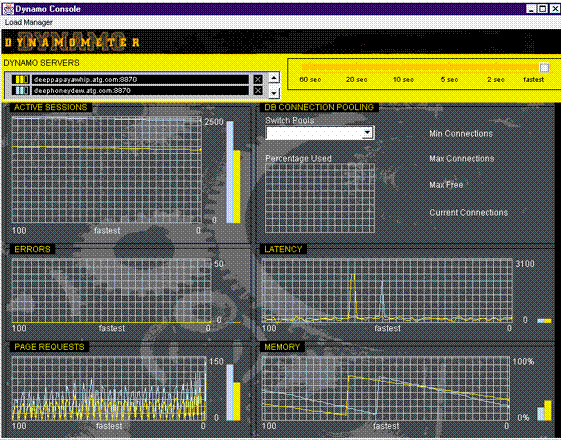Click the server list scroll up arrow
This screenshot has height=440, width=561.
[274, 77]
